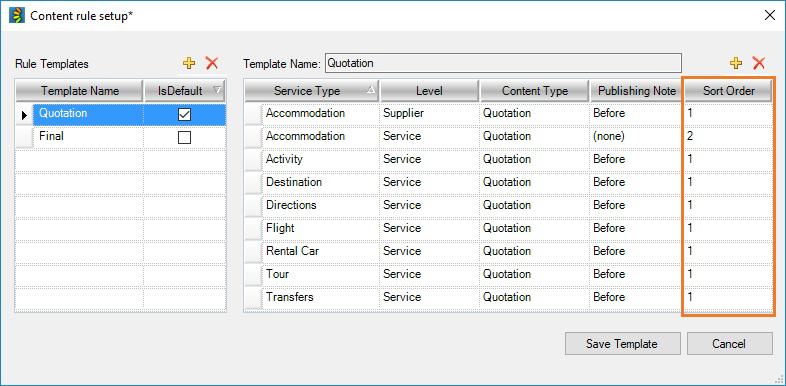The image size is (786, 386).
Task: Select the Transfers service type cell
Action: coord(320,298)
